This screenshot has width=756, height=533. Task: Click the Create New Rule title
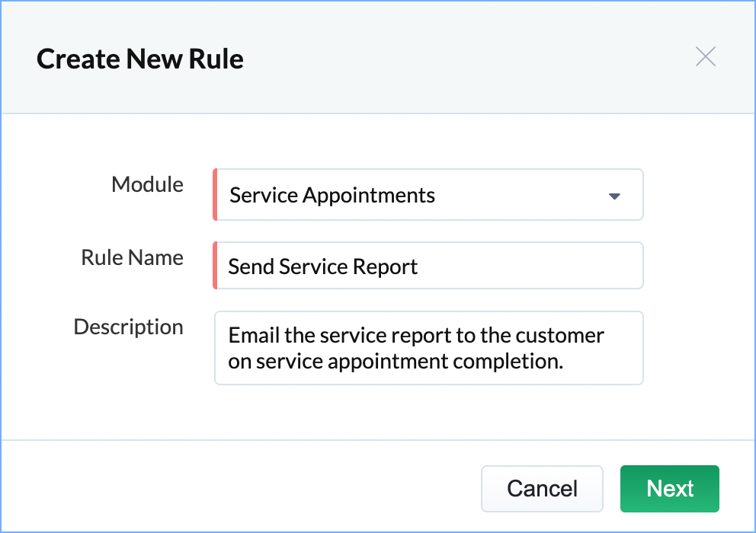(x=140, y=59)
